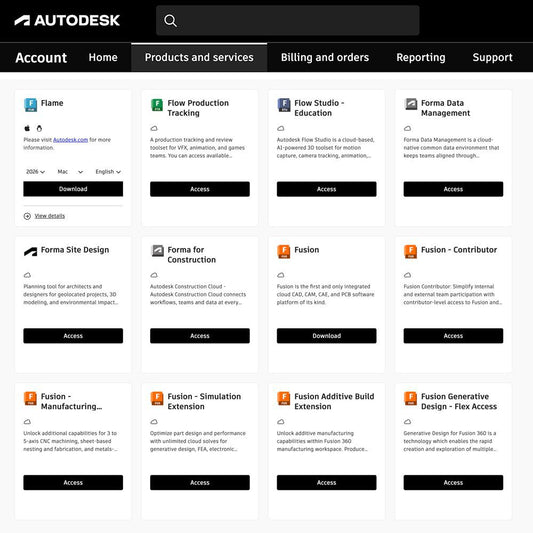
Task: Access Fusion Additive Build Extension
Action: 327,483
